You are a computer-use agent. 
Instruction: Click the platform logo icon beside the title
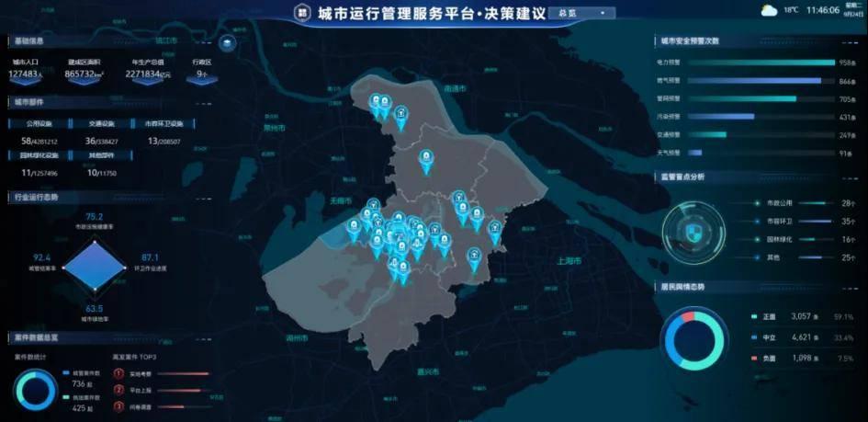tap(302, 13)
